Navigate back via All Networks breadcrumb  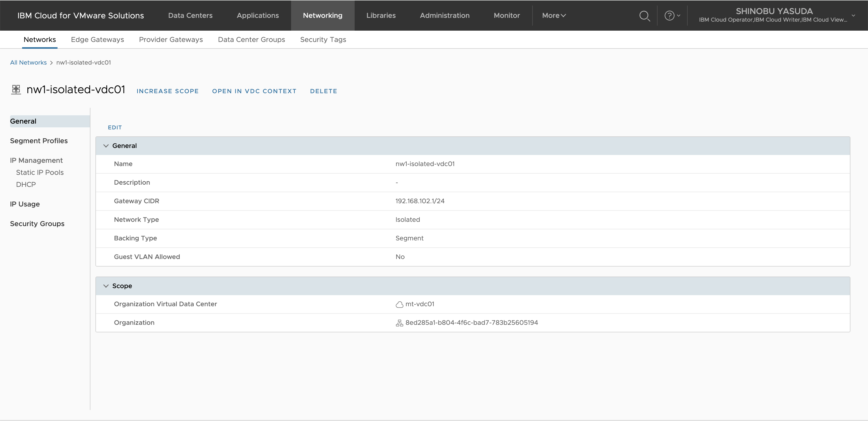point(28,62)
